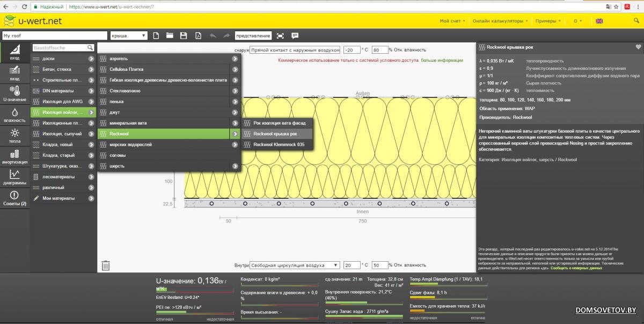
Task: Open the представление view dropdown
Action: 253,35
